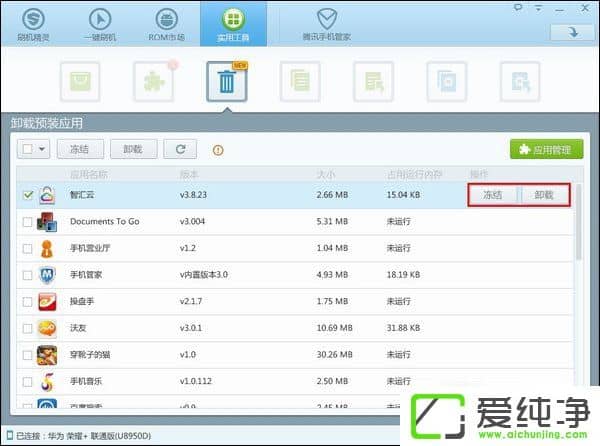Select the trash can uninstall tool icon
Viewport: 600px width, 446px height.
click(x=226, y=81)
